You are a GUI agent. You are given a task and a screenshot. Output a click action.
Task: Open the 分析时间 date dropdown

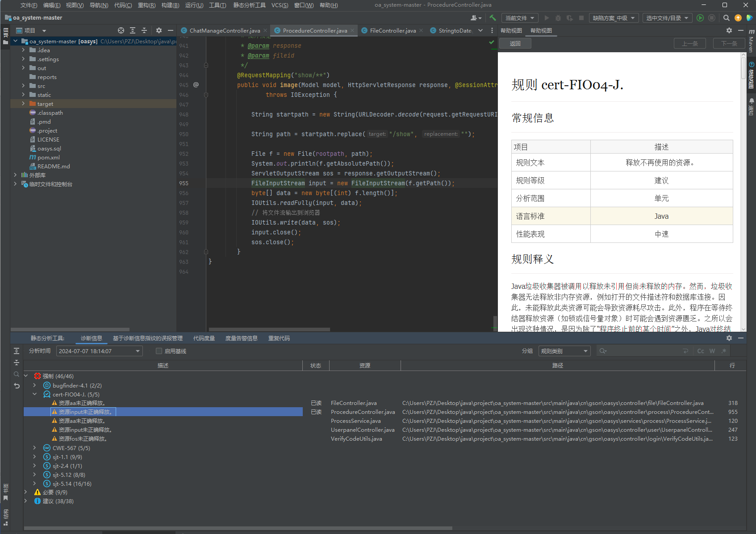click(99, 351)
